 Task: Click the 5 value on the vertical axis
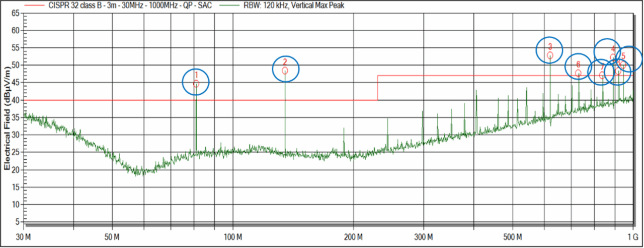tap(17, 222)
